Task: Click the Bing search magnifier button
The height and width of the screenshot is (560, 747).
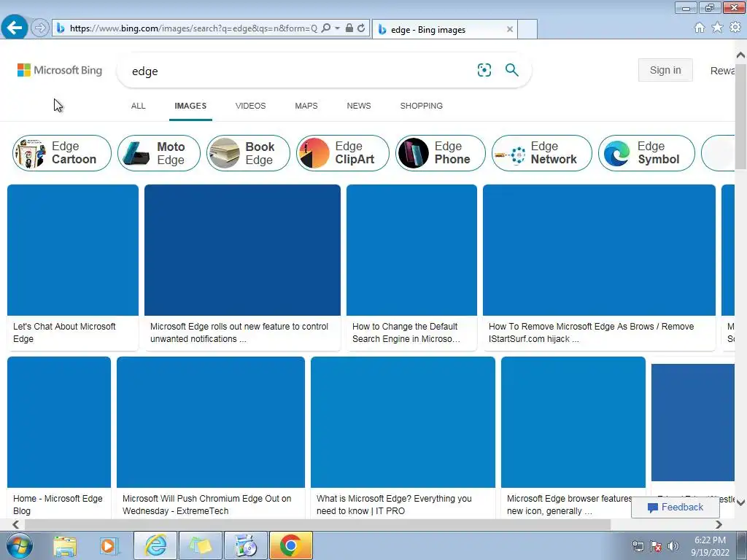Action: (x=511, y=70)
